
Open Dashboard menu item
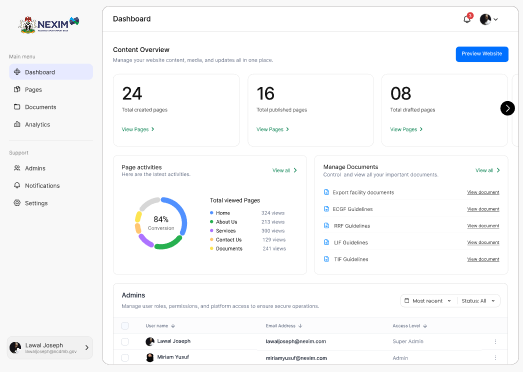(x=51, y=72)
